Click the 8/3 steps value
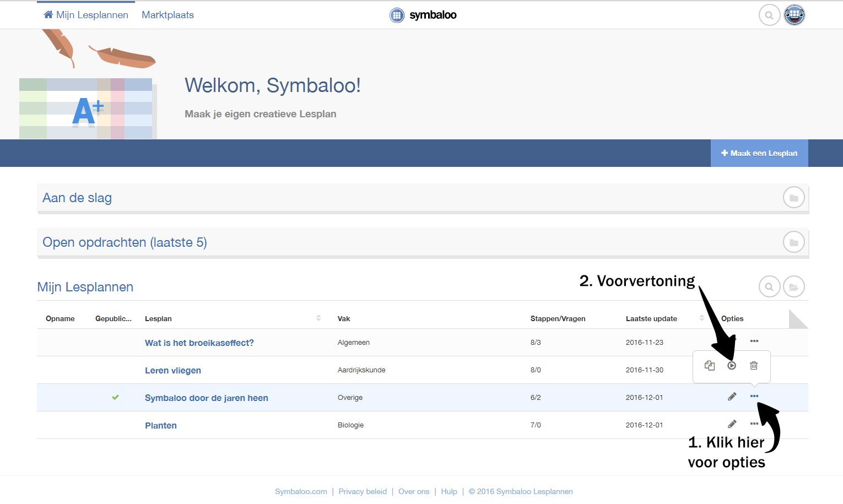 tap(536, 342)
